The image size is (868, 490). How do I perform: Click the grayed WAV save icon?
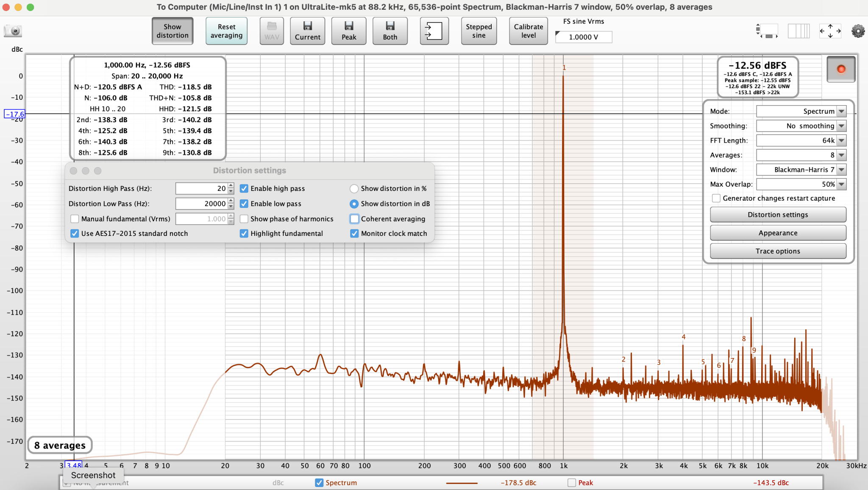[x=272, y=31]
